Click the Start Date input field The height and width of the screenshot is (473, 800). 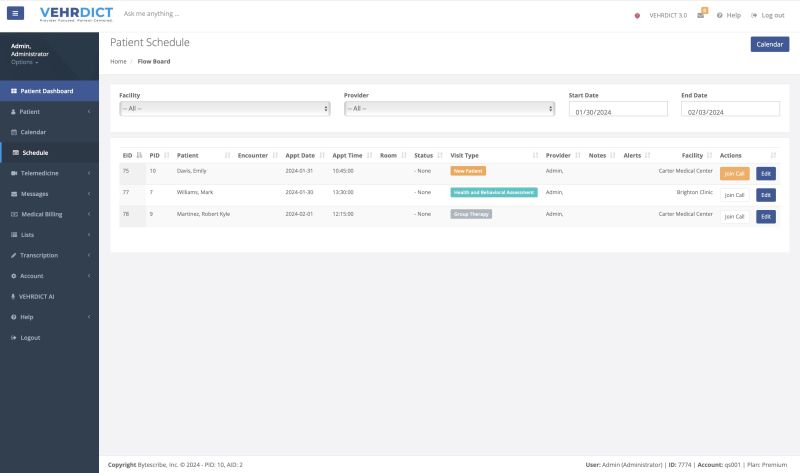[x=618, y=112]
